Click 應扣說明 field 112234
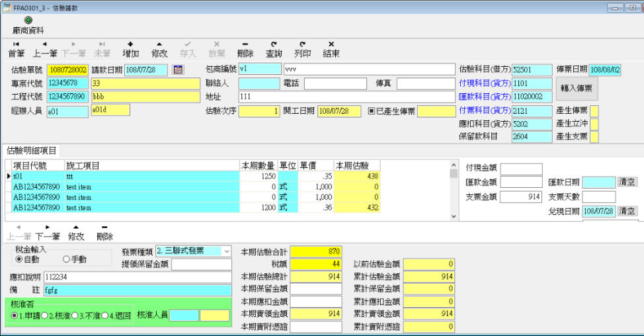 (138, 277)
